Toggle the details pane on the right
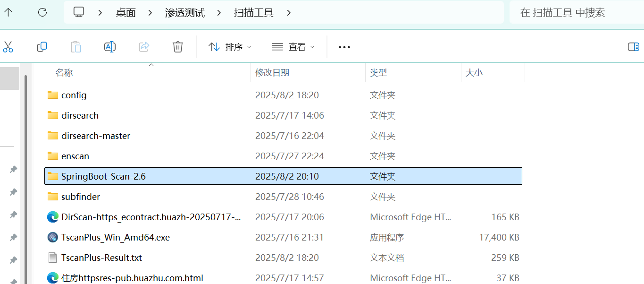 [633, 47]
